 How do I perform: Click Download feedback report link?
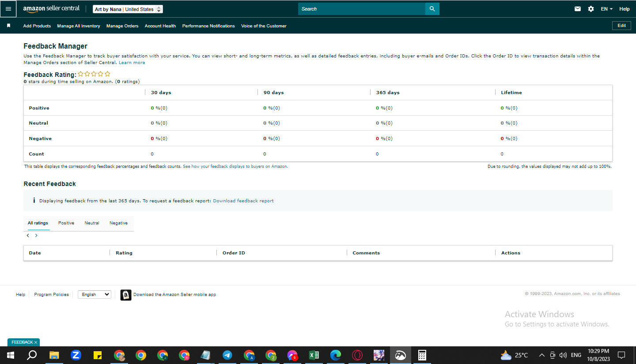243,201
